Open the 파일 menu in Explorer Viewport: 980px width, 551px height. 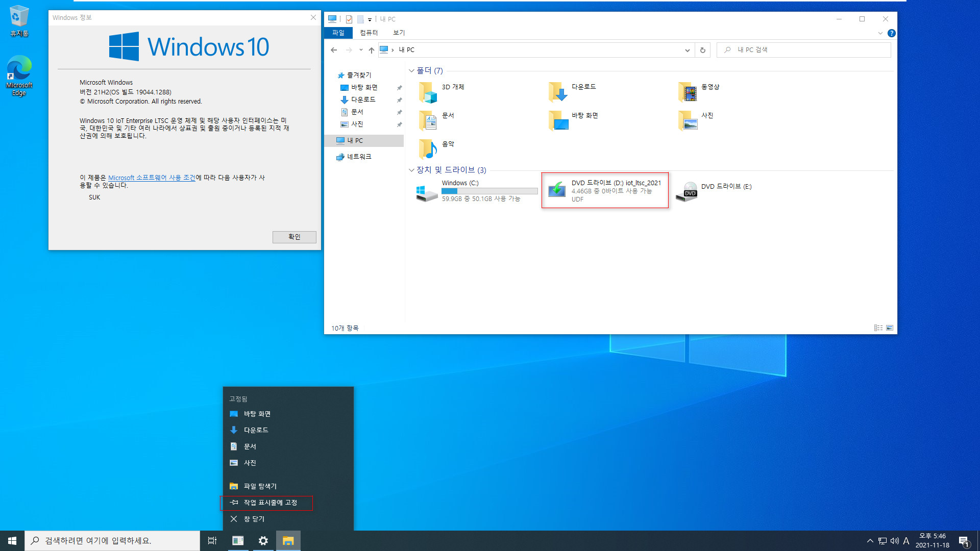click(x=338, y=32)
